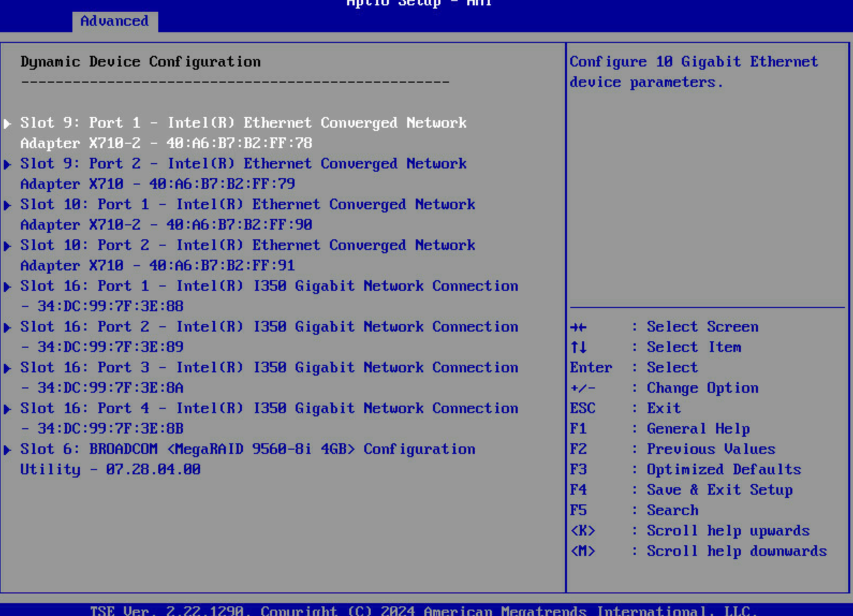Expand arrow beside Slot 16 Port 4 entry

point(8,409)
